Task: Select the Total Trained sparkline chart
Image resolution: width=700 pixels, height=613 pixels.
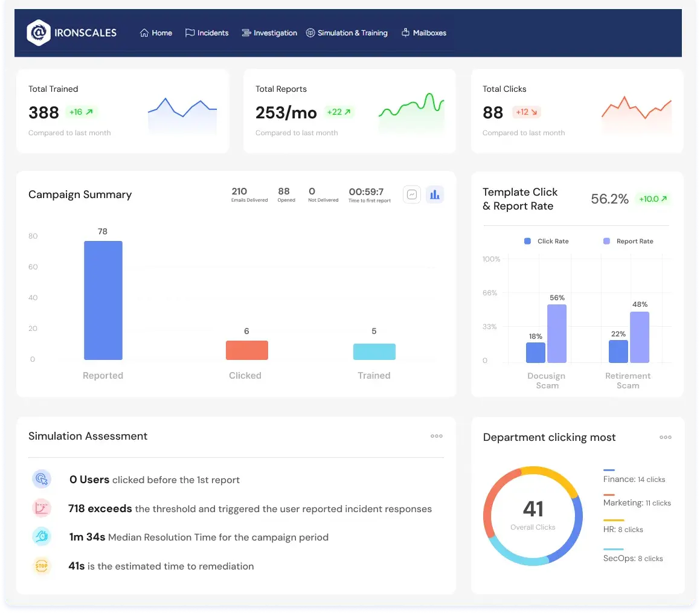Action: (x=182, y=115)
